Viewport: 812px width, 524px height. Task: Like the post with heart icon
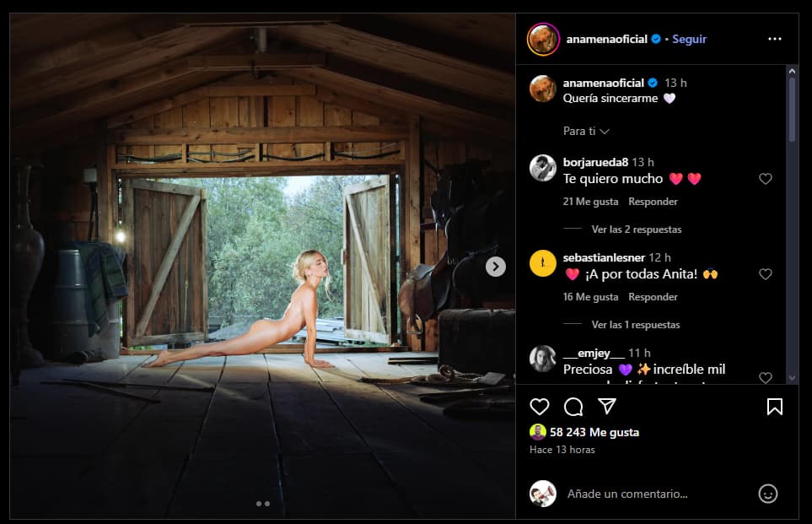click(540, 407)
